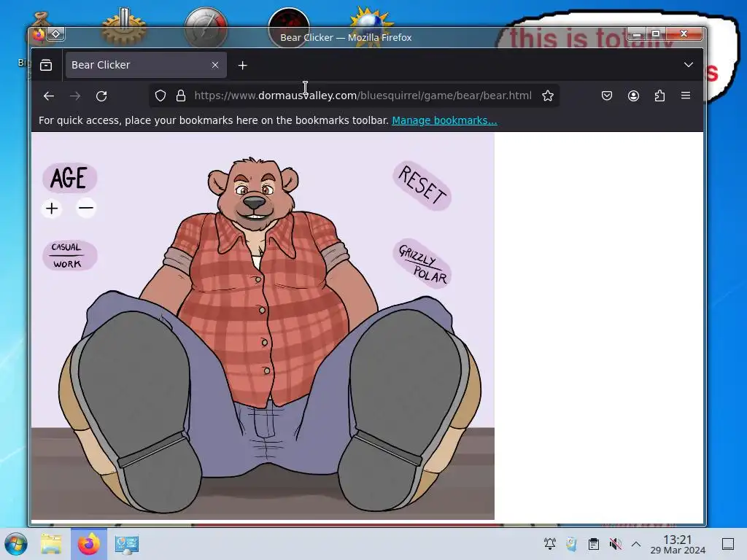Show desktop using corner button
The width and height of the screenshot is (747, 560).
click(728, 544)
